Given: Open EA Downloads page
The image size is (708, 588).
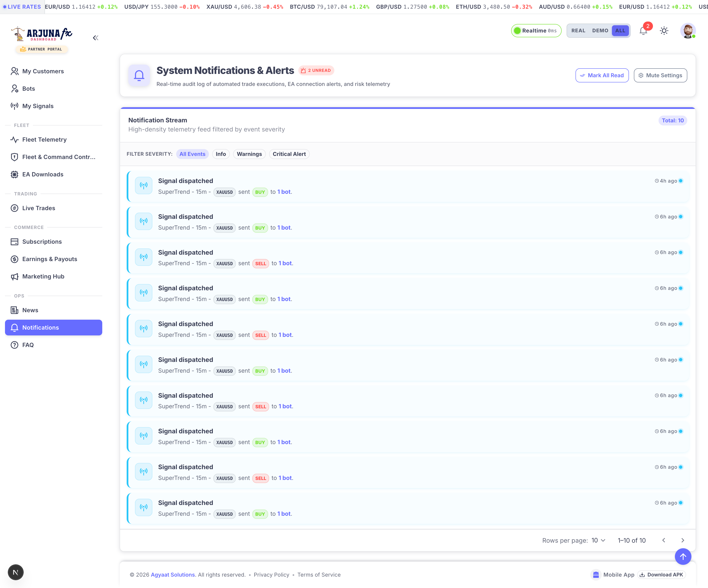Looking at the screenshot, I should (x=54, y=174).
